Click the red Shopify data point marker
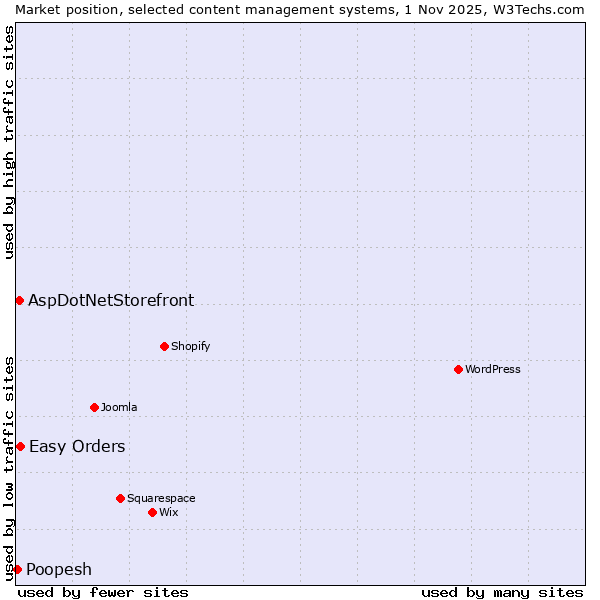600x600 pixels. (x=164, y=346)
